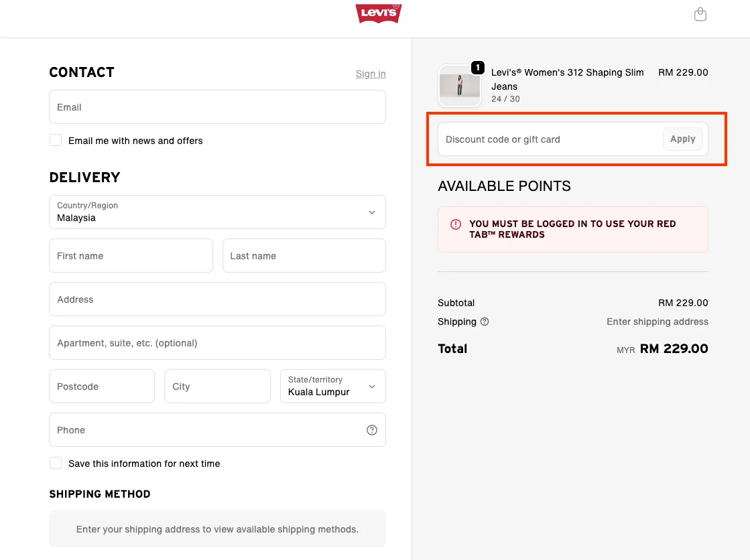This screenshot has width=750, height=560.
Task: Open the phone field help icon
Action: pyautogui.click(x=372, y=430)
